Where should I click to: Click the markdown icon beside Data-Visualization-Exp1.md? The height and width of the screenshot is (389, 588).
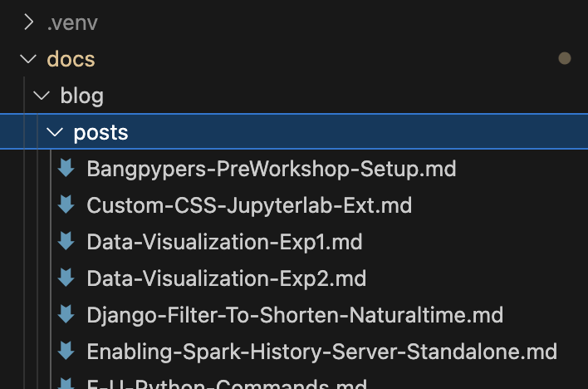coord(66,242)
